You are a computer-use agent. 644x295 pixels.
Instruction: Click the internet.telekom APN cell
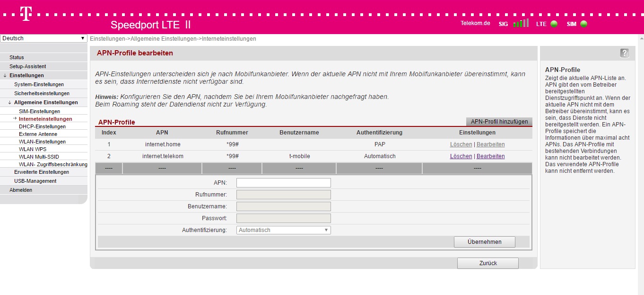tap(163, 156)
